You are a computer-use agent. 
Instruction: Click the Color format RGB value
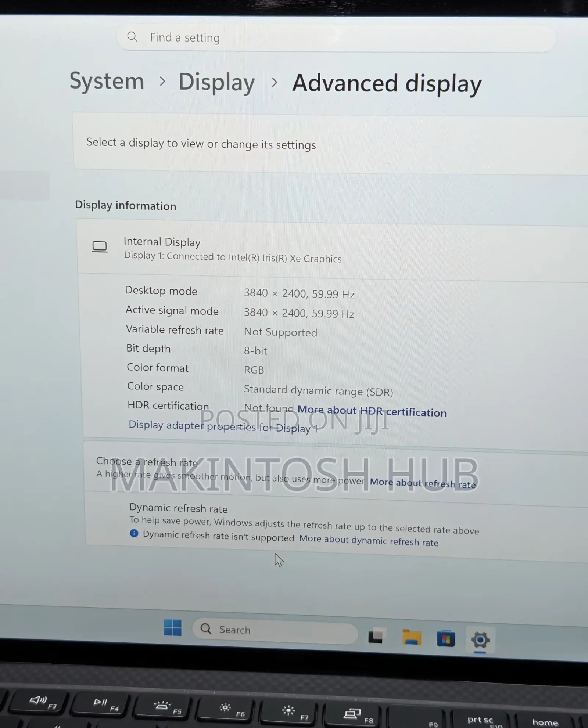[254, 370]
